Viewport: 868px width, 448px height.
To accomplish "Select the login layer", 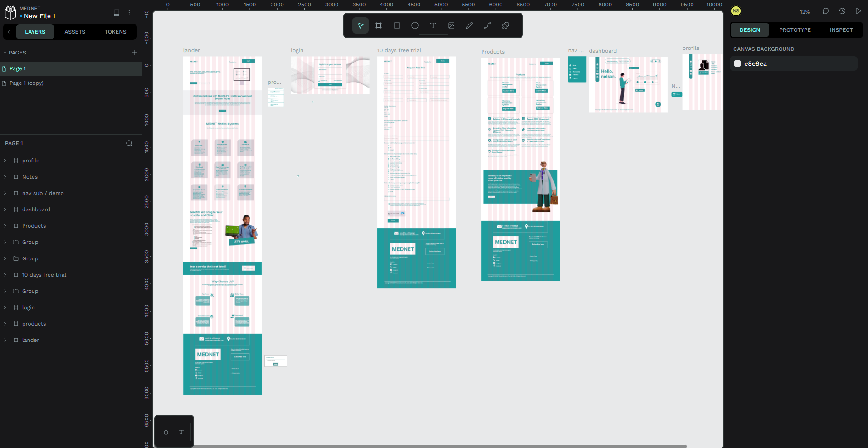I will [x=29, y=307].
